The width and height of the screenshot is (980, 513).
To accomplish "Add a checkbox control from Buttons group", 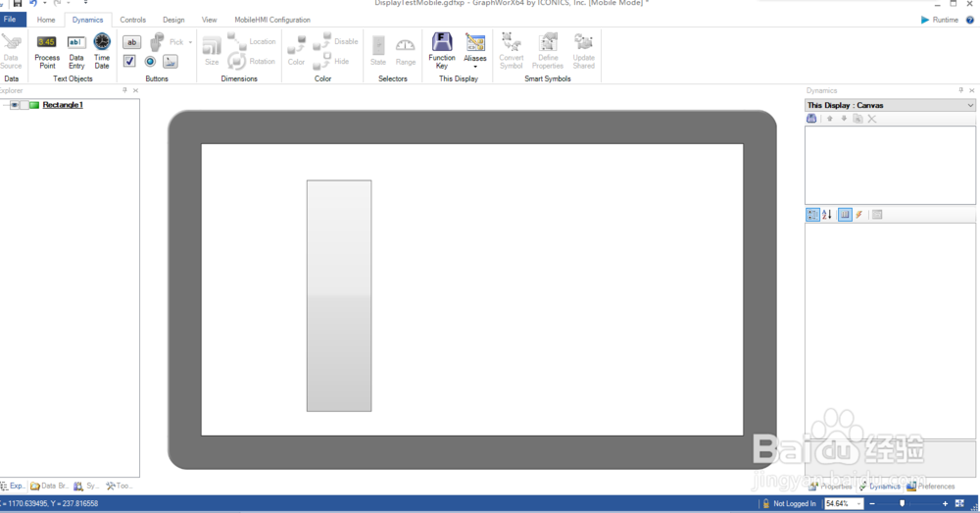I will 129,62.
